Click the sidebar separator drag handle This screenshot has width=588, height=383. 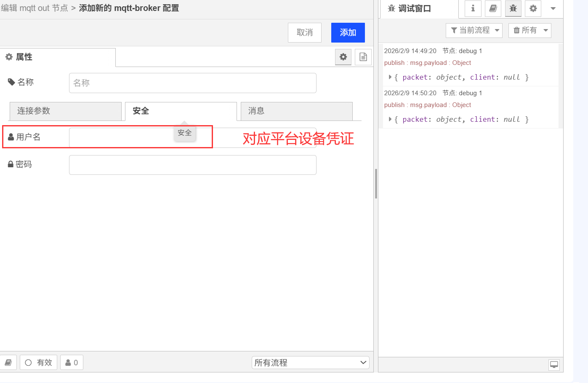click(x=376, y=184)
